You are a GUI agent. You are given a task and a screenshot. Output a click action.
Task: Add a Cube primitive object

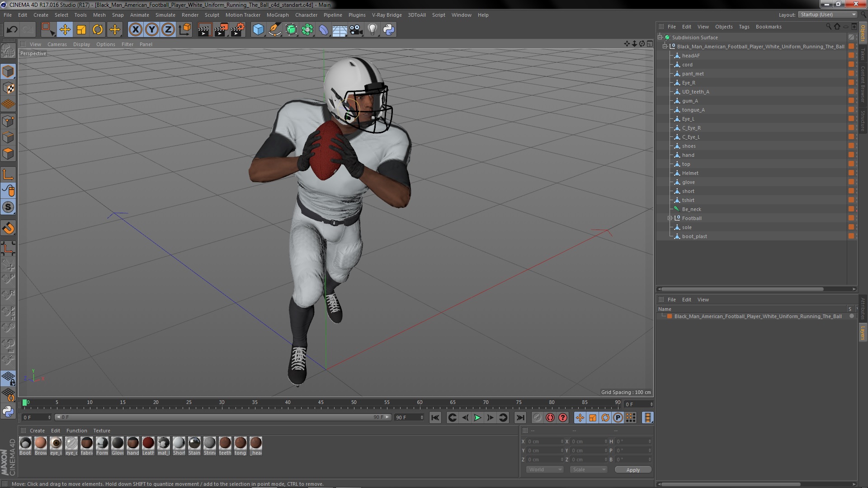[x=258, y=30]
